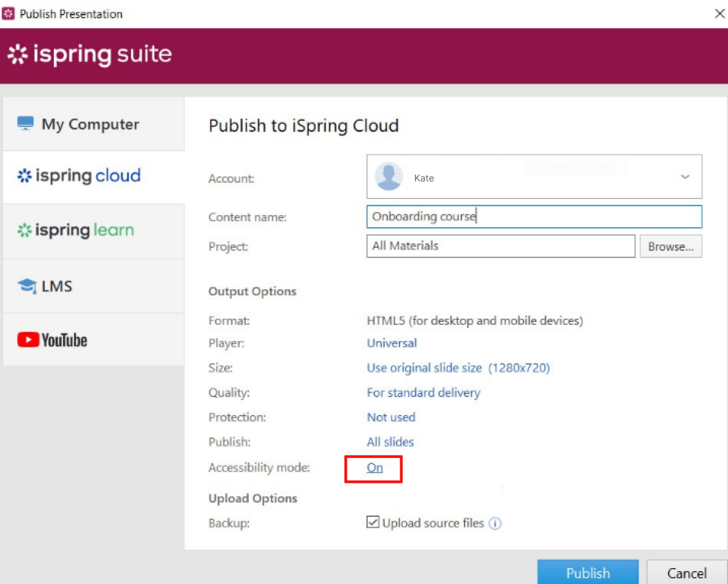
Task: Click the info icon next to Upload source files
Action: pos(495,524)
